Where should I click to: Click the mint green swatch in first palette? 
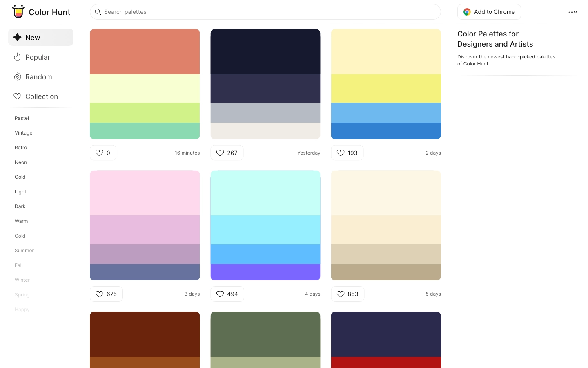pos(145,131)
